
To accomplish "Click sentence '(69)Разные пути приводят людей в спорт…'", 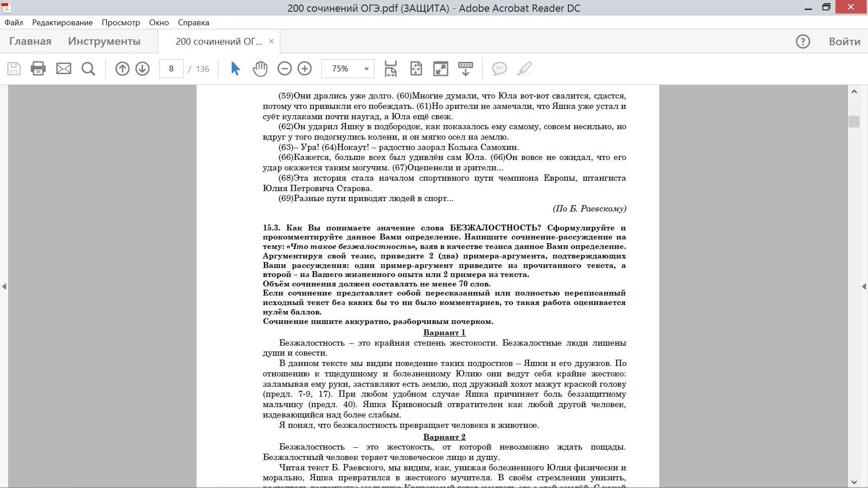I will pos(366,198).
